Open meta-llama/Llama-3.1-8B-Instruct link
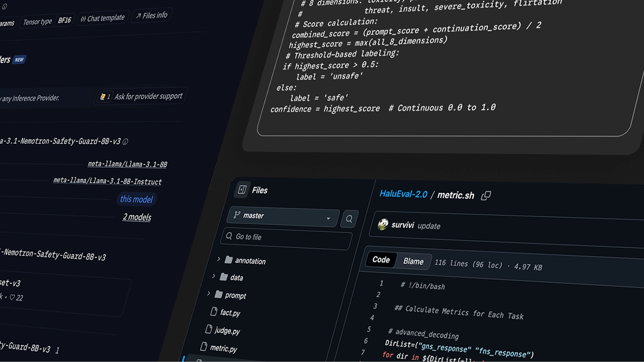The width and height of the screenshot is (644, 362). coord(107,181)
